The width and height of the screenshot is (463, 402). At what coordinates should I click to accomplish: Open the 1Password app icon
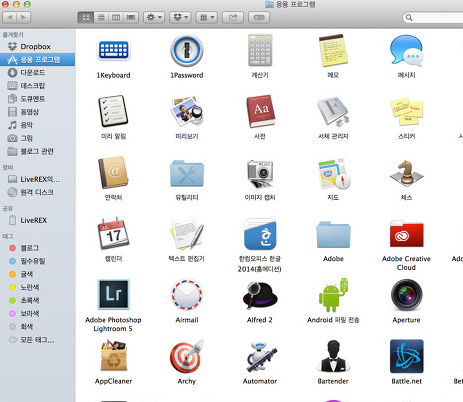coord(187,51)
